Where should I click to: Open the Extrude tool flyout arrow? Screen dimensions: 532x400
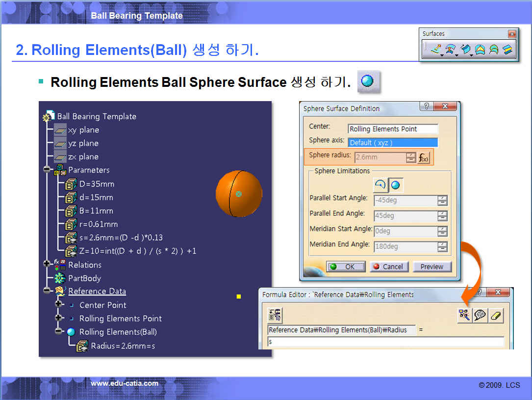click(x=442, y=54)
